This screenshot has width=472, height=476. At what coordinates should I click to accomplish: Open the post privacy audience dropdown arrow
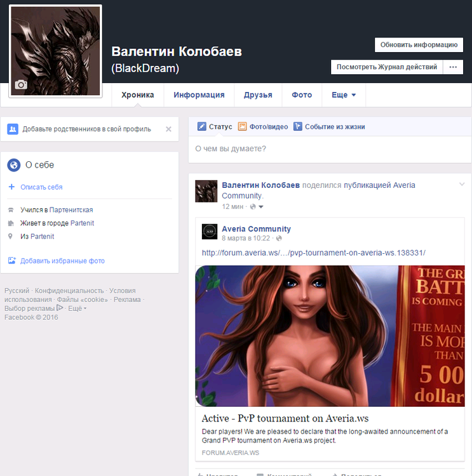click(x=260, y=207)
